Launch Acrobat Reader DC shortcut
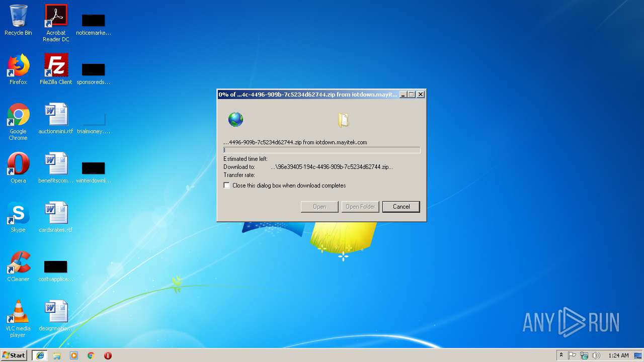 pyautogui.click(x=56, y=23)
